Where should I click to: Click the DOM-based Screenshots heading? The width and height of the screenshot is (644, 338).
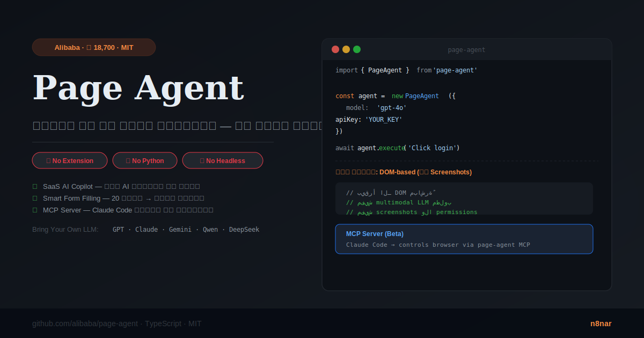point(404,172)
